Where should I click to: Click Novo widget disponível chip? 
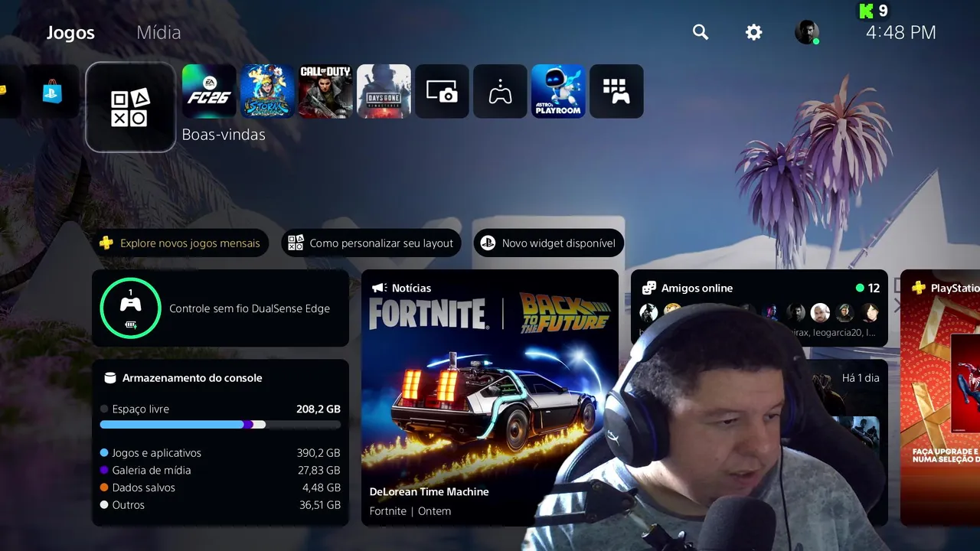[549, 243]
